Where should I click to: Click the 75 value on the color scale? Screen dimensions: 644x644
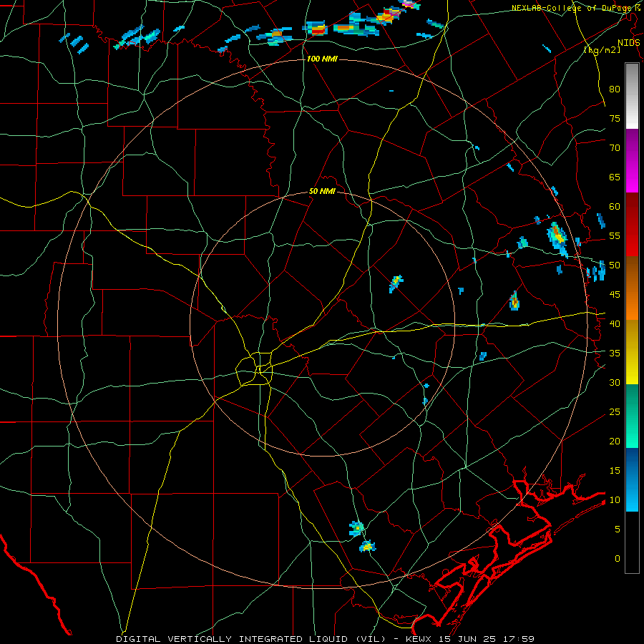(615, 118)
